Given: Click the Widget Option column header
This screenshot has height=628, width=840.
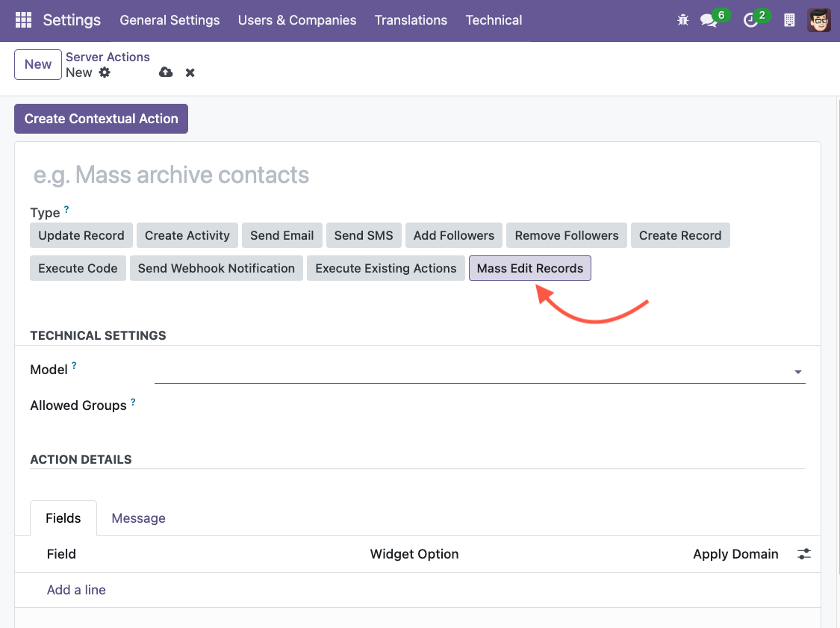Looking at the screenshot, I should point(414,553).
